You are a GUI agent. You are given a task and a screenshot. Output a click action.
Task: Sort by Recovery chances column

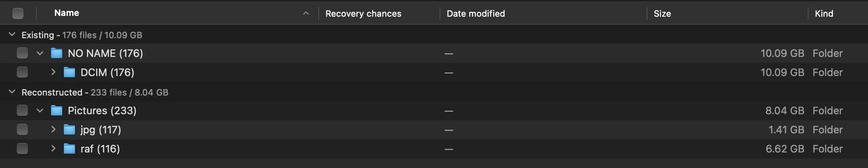click(x=363, y=14)
